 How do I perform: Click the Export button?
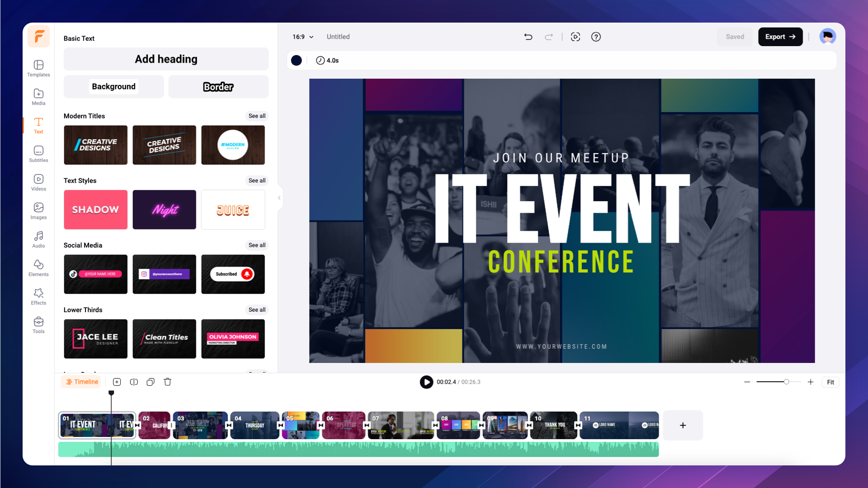tap(780, 36)
